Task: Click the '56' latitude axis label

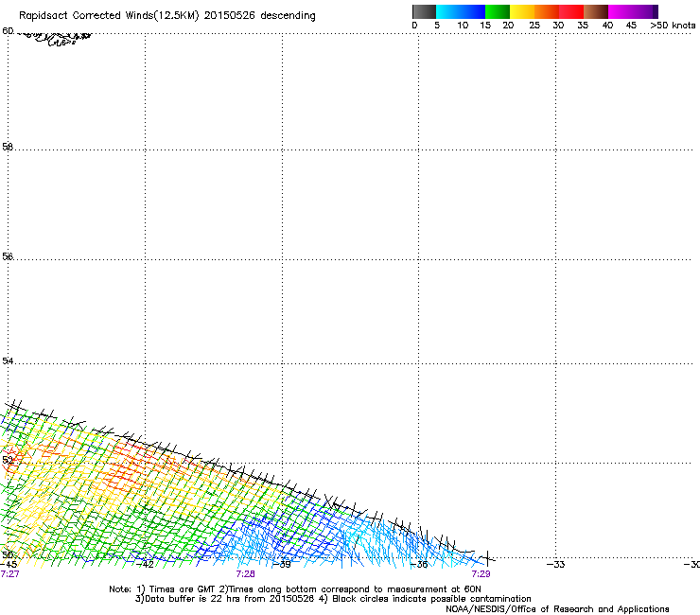Action: point(8,256)
